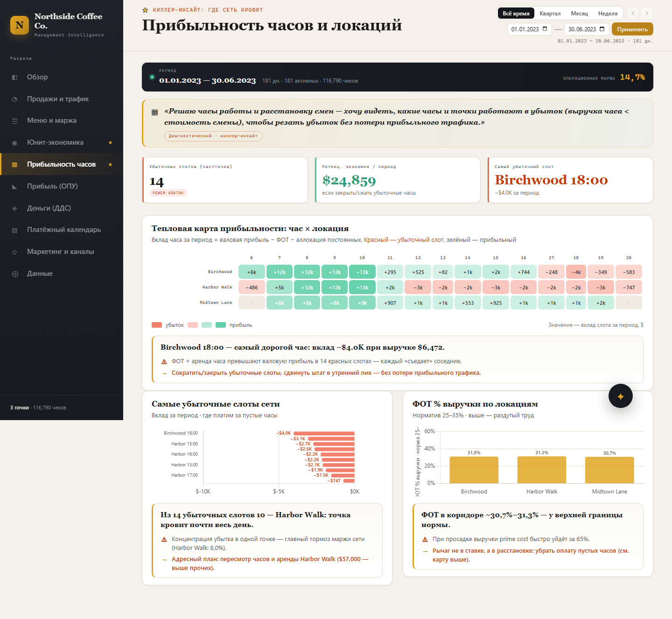This screenshot has width=672, height=619.
Task: Click the РЕЖЕМ УБЫТОК badge
Action: pos(168,193)
